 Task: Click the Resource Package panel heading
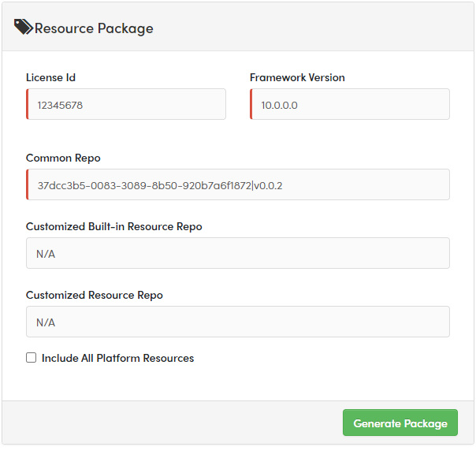click(x=94, y=28)
